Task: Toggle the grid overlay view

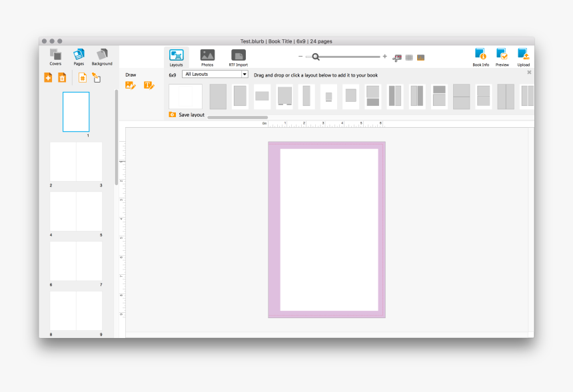Action: coord(409,58)
